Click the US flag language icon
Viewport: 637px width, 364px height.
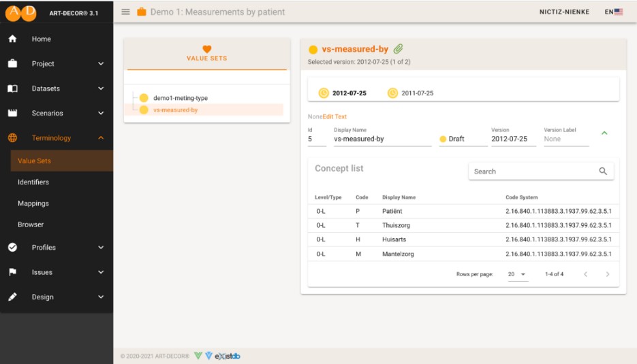(x=618, y=12)
